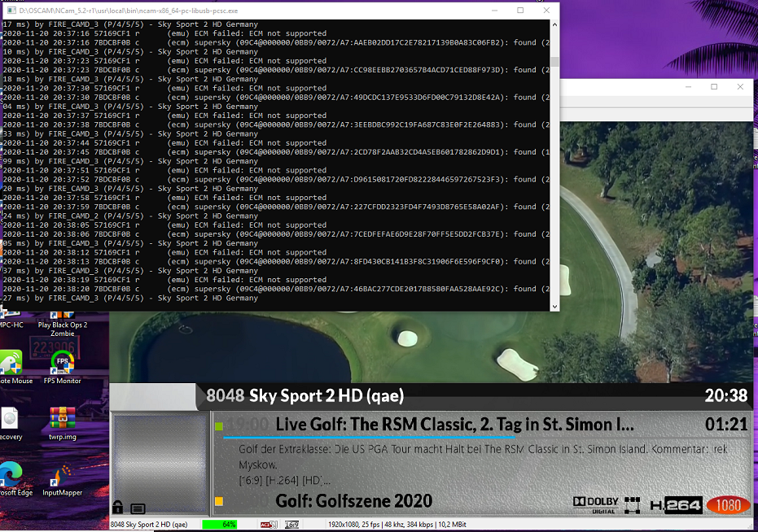Click the Dolby Digital logo in the info banner
This screenshot has width=758, height=532.
(x=596, y=505)
